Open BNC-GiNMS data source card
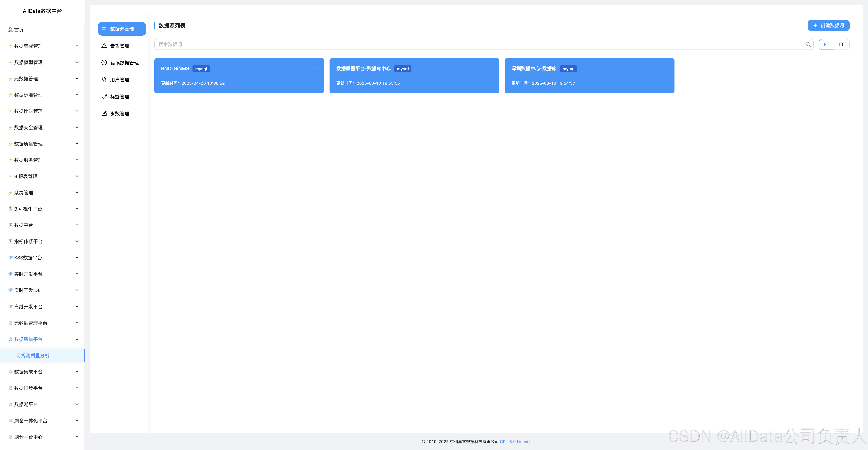The height and width of the screenshot is (450, 868). coord(239,76)
